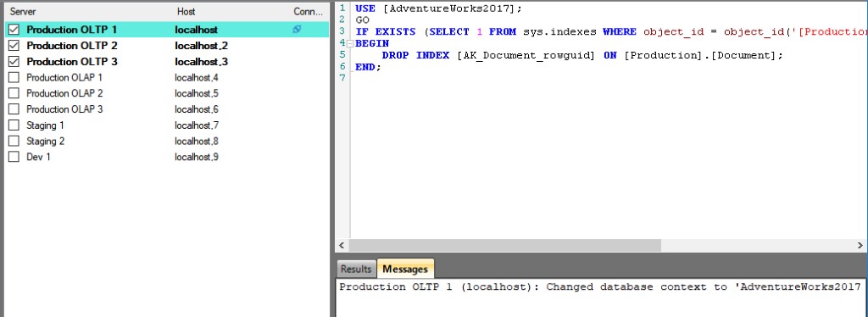This screenshot has width=868, height=317.
Task: Collapse the BEGIN block fold marker
Action: tap(349, 43)
